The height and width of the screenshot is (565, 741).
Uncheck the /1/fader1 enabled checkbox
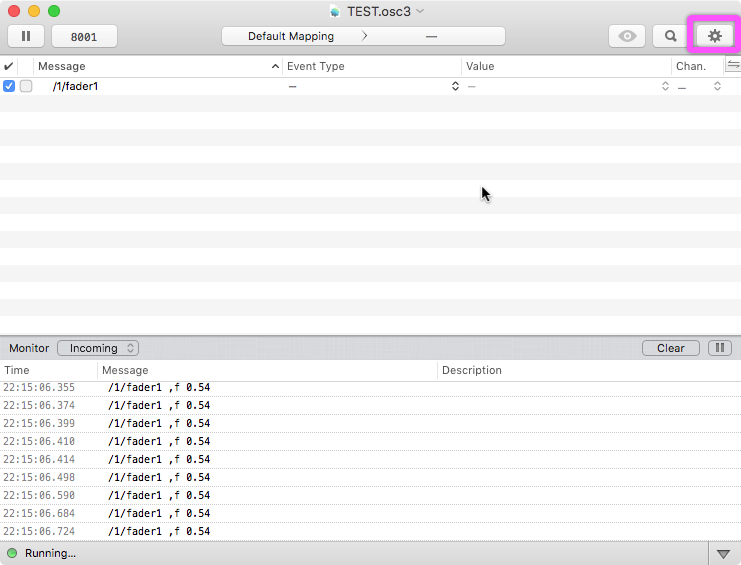(9, 86)
